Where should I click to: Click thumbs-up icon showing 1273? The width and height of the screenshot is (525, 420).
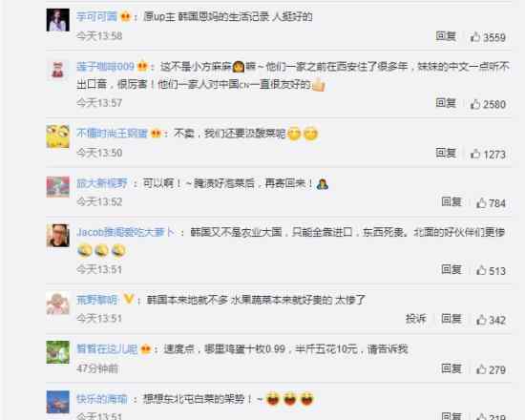tap(475, 154)
